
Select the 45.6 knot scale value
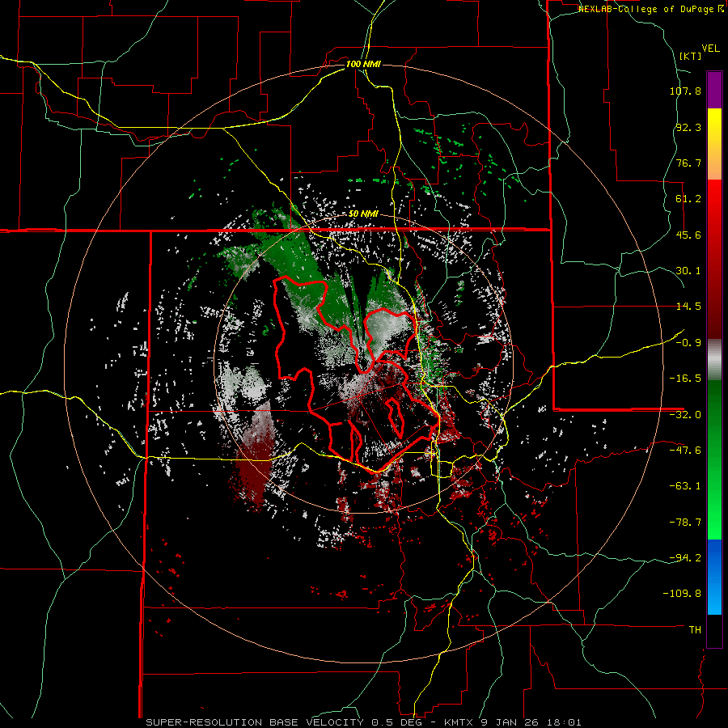(688, 235)
